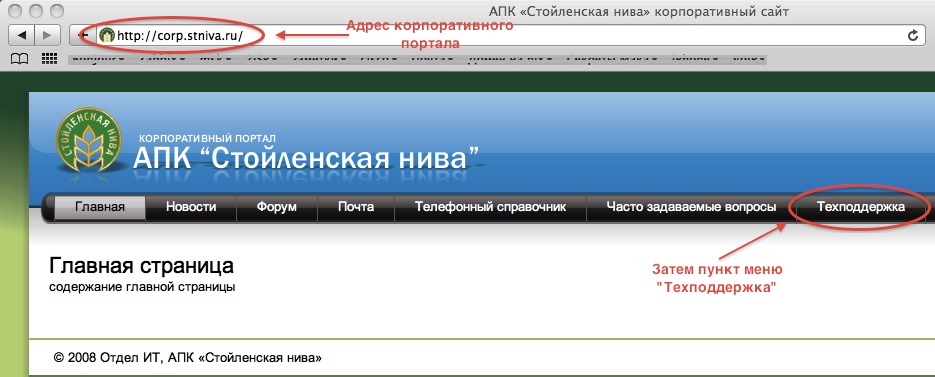Screen dimensions: 935x377
Task: Go to the Форум section
Action: (277, 207)
